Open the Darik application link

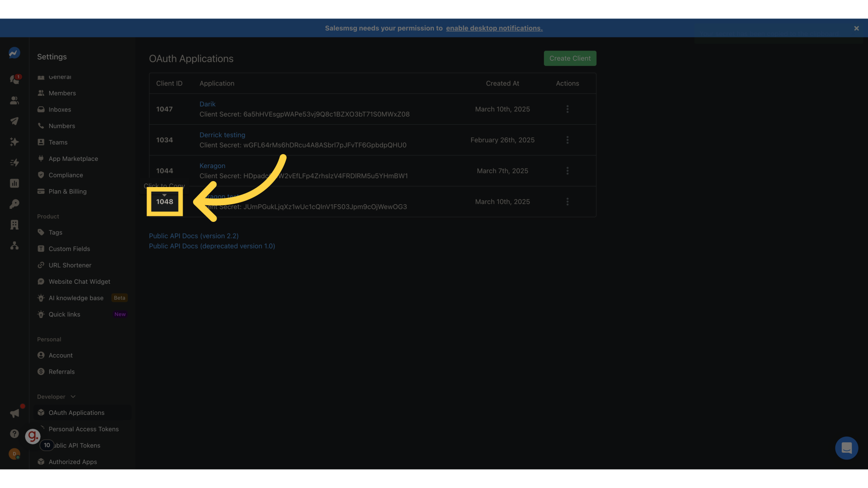pos(208,104)
